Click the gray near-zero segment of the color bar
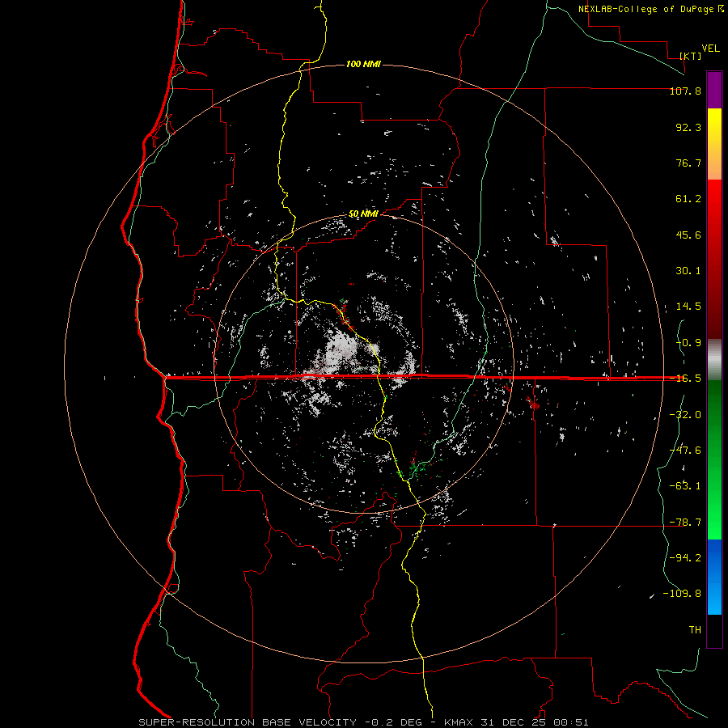This screenshot has height=728, width=728. click(x=714, y=360)
